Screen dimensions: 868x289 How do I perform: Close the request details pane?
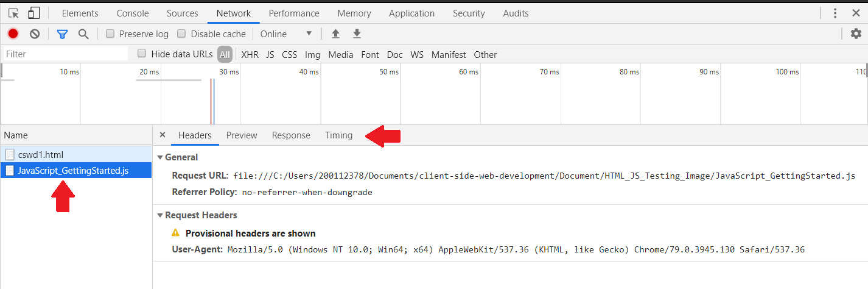[x=162, y=135]
